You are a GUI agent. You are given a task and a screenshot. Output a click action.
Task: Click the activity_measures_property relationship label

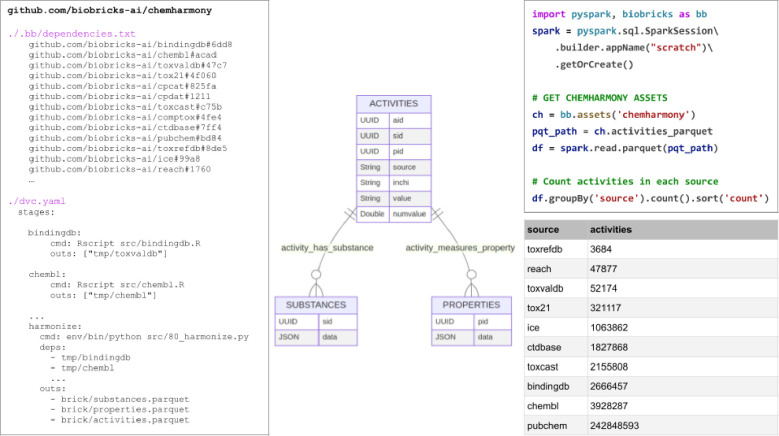(460, 247)
